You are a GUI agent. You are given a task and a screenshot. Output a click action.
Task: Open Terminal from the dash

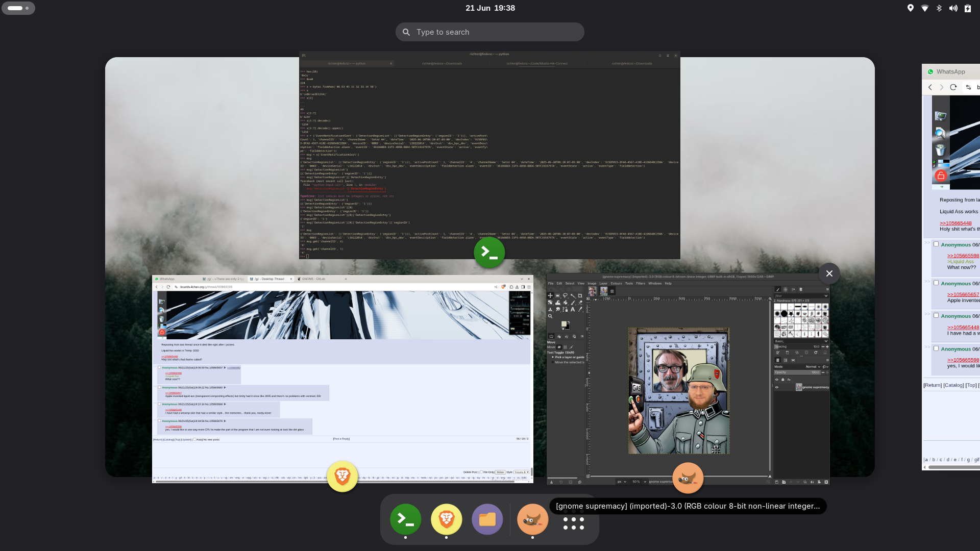click(x=405, y=519)
